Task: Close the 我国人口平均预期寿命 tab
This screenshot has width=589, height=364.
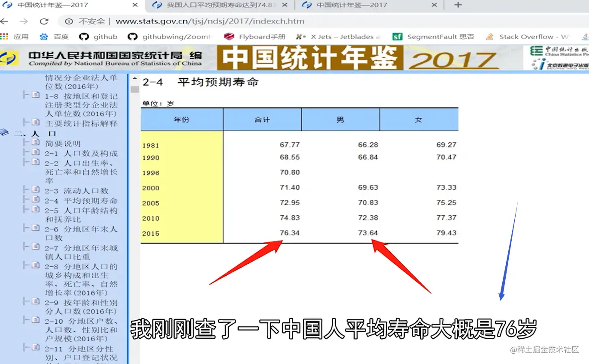Action: pos(284,5)
